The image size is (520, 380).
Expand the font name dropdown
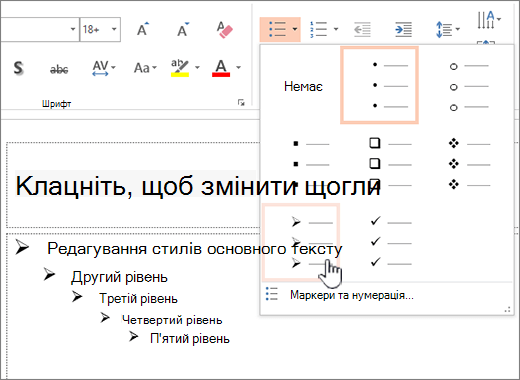tap(73, 29)
